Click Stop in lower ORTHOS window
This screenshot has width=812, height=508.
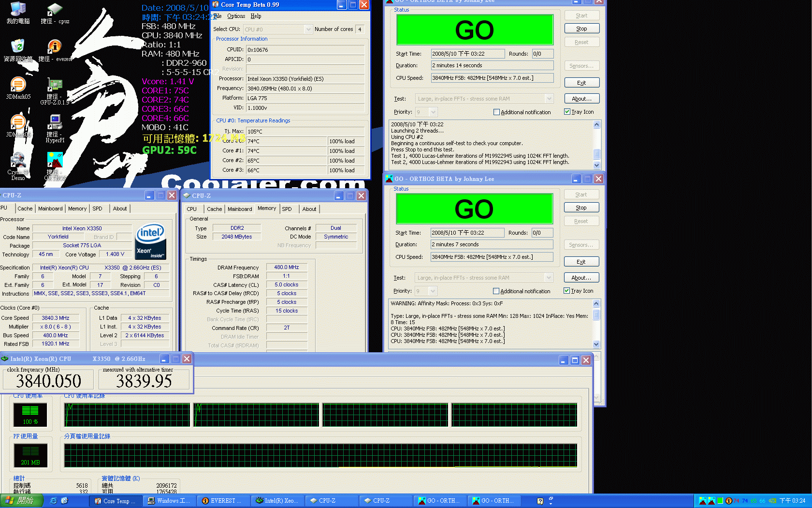pos(581,208)
